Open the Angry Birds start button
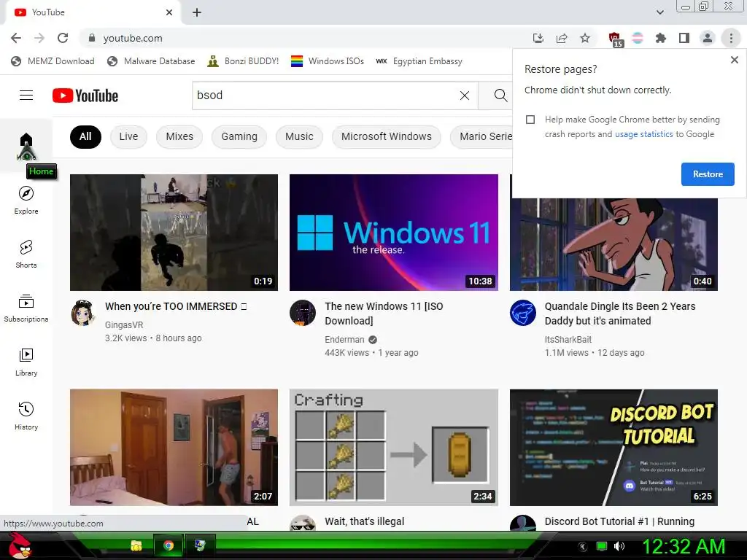747x560 pixels. (x=20, y=545)
